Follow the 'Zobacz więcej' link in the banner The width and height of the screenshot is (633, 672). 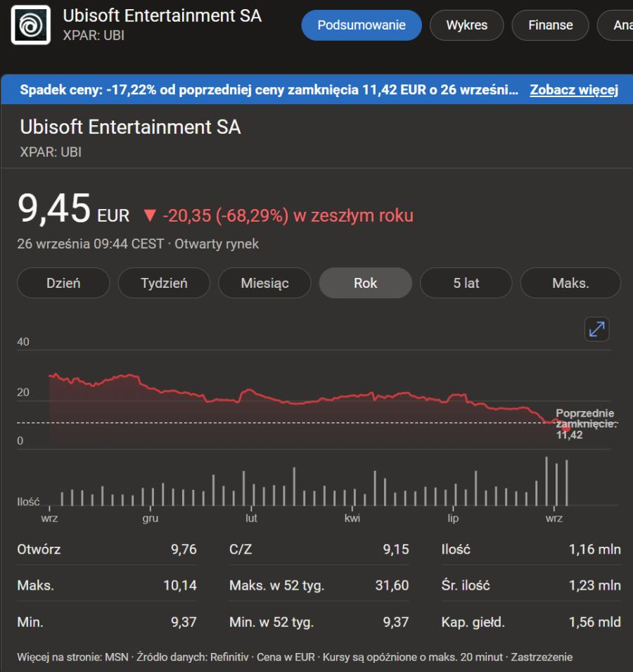[573, 90]
